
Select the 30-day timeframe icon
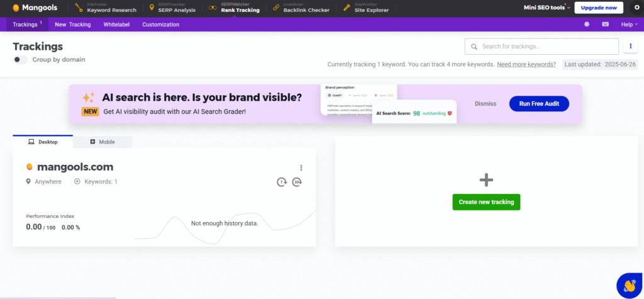click(297, 182)
